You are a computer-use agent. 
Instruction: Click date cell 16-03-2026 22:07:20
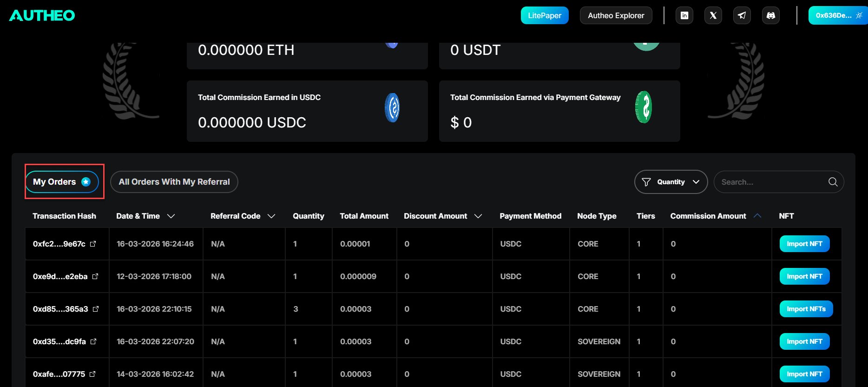[155, 341]
